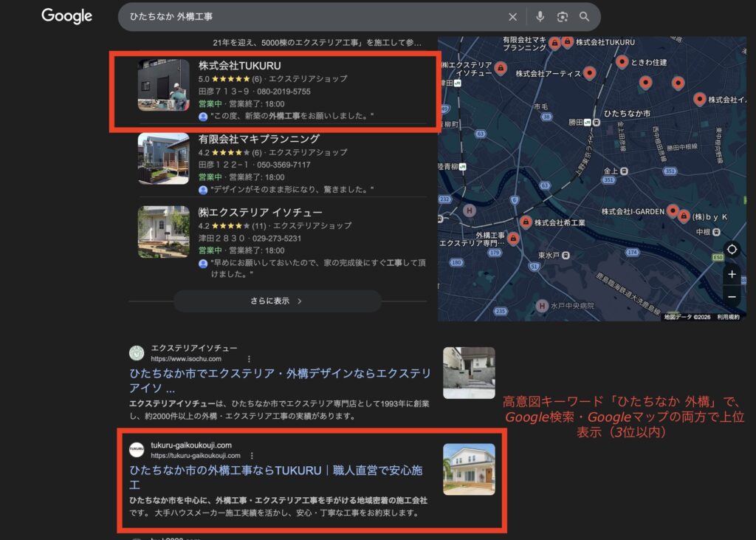Open 株式会社TUKURU listing photo
Screen dimensions: 756x540
163,85
